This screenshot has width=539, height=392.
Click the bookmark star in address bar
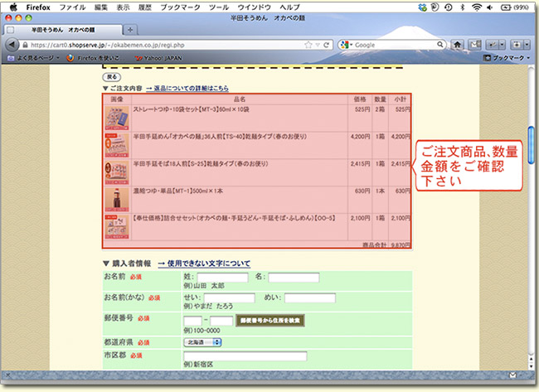pyautogui.click(x=308, y=44)
